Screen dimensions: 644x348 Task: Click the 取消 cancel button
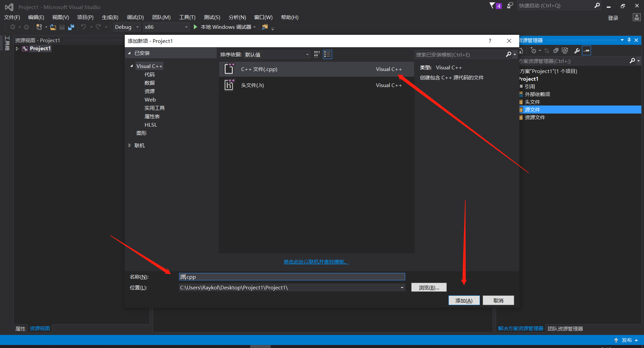pyautogui.click(x=498, y=300)
